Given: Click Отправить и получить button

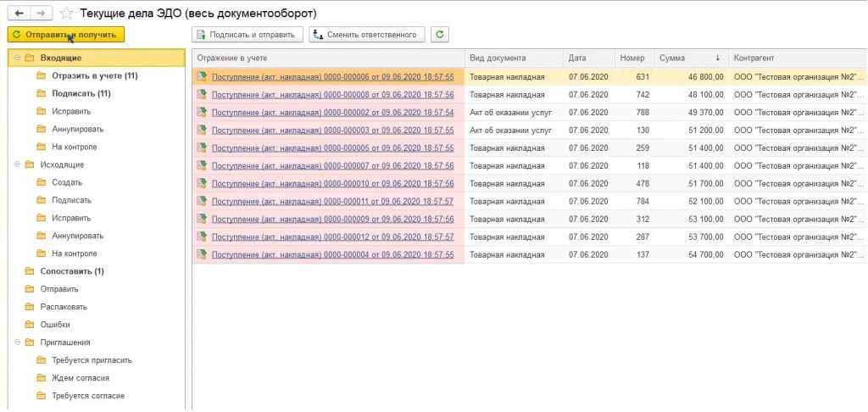Looking at the screenshot, I should pyautogui.click(x=66, y=34).
